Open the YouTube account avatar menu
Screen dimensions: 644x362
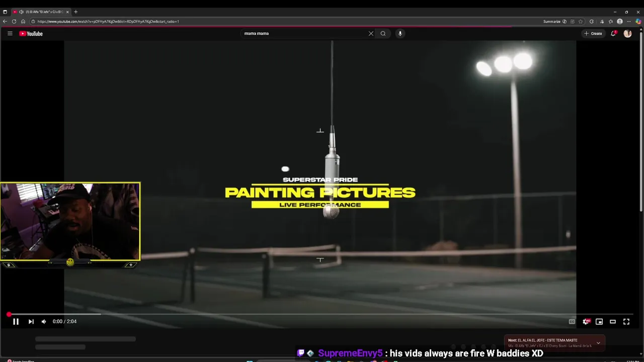pos(627,34)
